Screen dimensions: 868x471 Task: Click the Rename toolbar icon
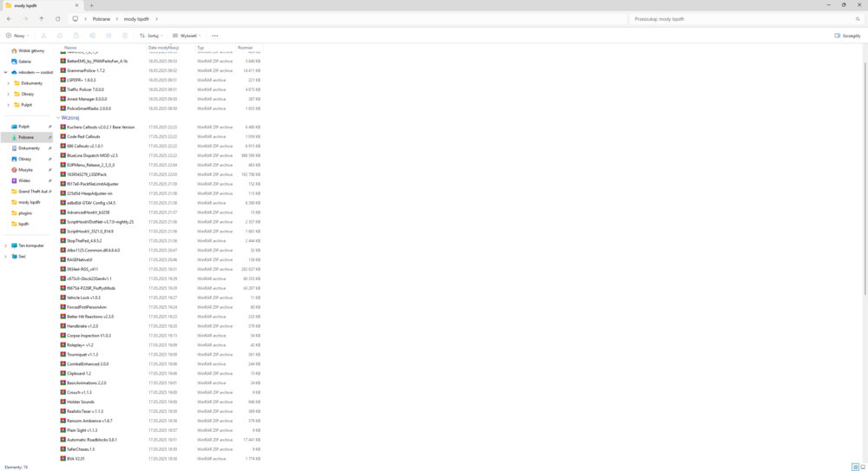click(93, 36)
